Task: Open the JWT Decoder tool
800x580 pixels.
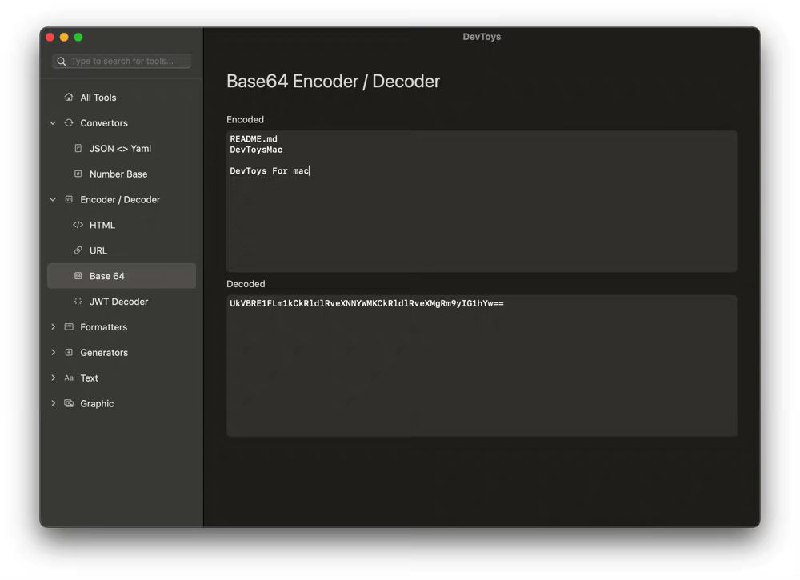Action: (119, 301)
